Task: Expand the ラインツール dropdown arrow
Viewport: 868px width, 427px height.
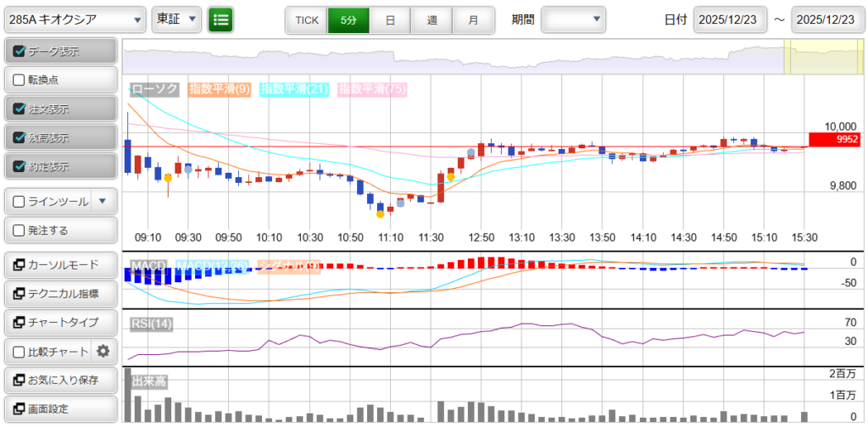Action: coord(103,202)
